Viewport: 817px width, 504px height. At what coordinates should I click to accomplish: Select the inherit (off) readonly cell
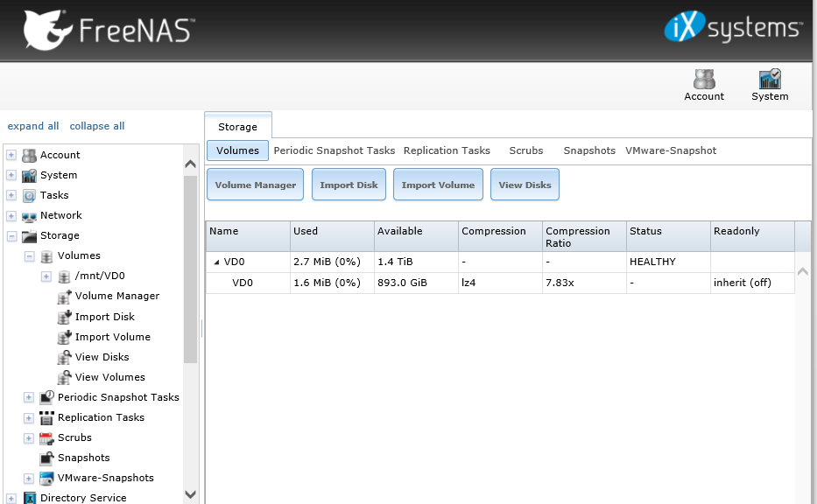tap(752, 283)
